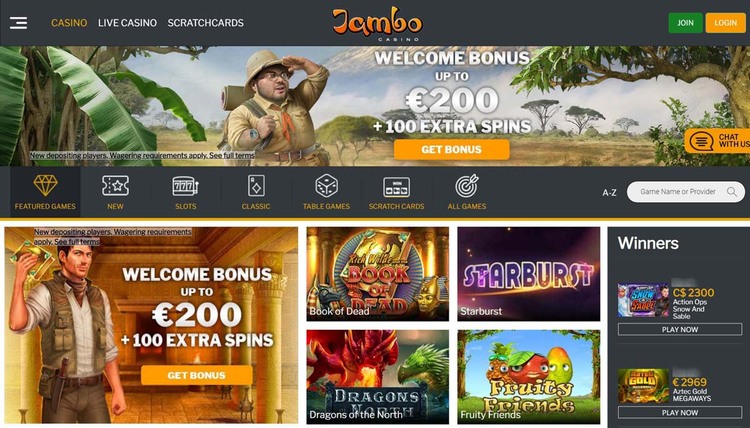
Task: Open Table Games dice icon
Action: pos(326,186)
